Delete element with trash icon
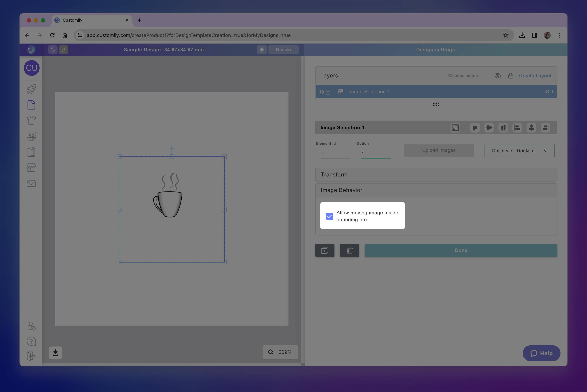The height and width of the screenshot is (392, 587). (x=349, y=250)
